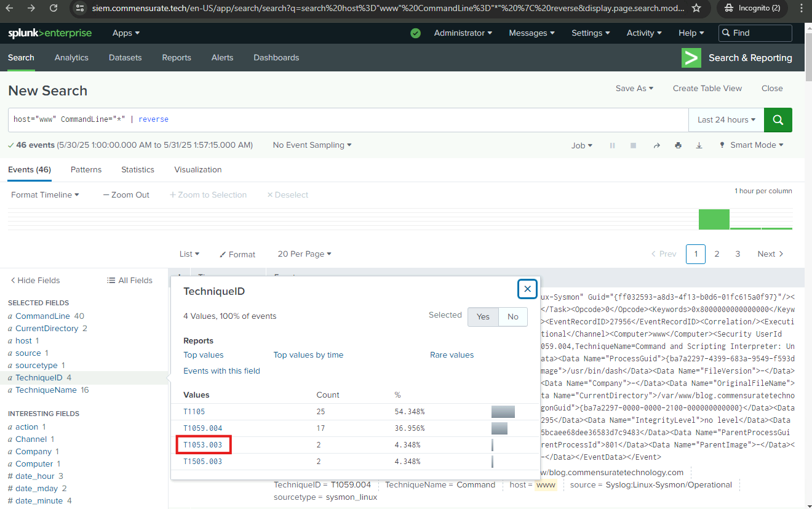Viewport: 812px width, 509px height.
Task: Click the print job icon
Action: click(x=678, y=146)
